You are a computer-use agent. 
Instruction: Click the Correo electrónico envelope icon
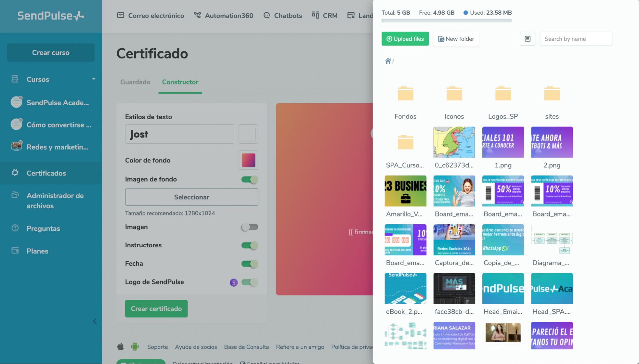tap(121, 15)
